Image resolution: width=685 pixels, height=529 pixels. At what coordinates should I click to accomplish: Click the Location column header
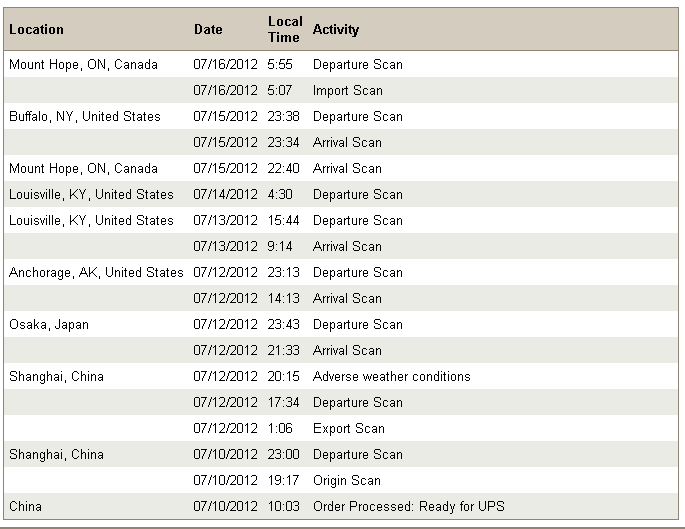point(36,29)
